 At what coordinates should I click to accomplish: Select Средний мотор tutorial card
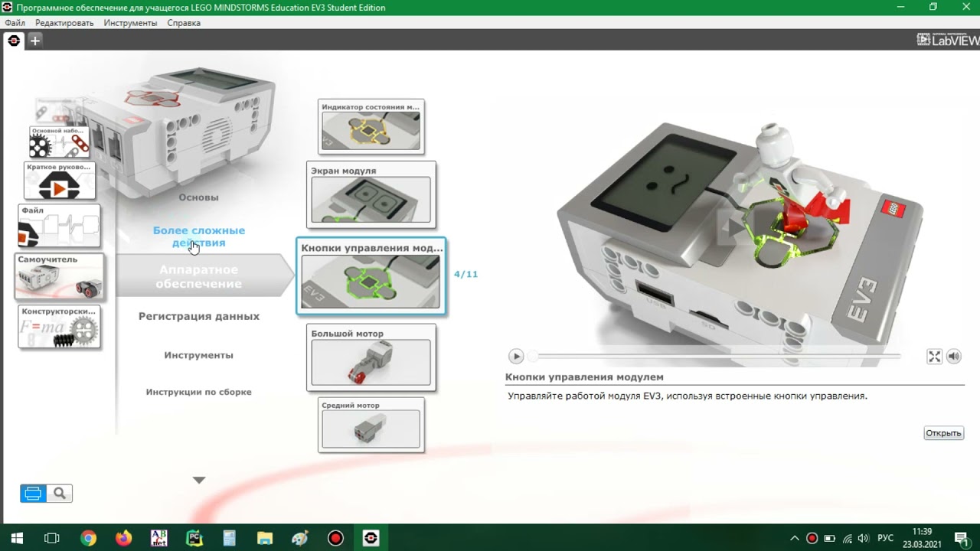371,425
